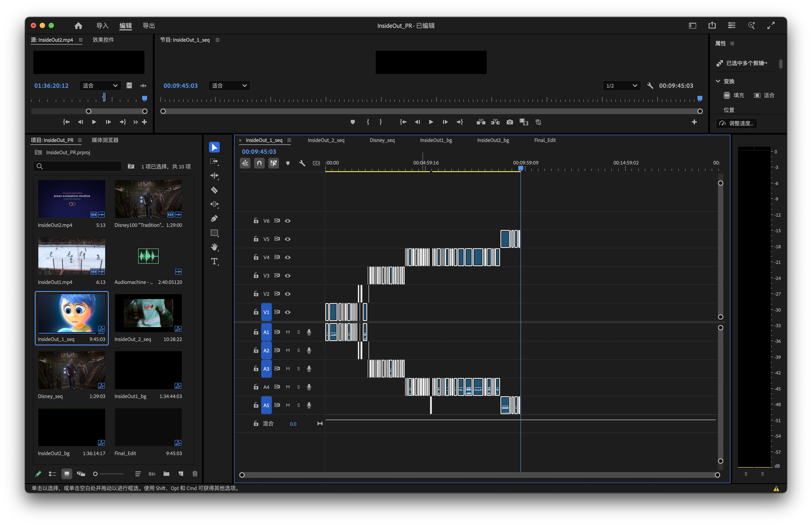Select the Pen tool

click(x=214, y=218)
